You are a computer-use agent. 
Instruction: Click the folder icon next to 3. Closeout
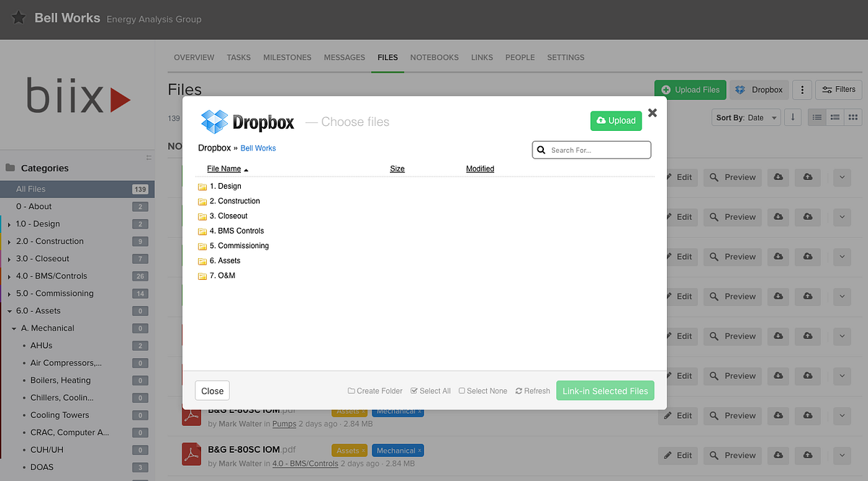[203, 216]
